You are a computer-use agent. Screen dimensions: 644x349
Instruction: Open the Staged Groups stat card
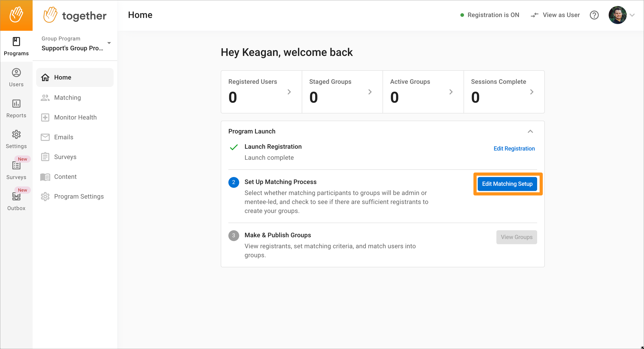[x=342, y=92]
